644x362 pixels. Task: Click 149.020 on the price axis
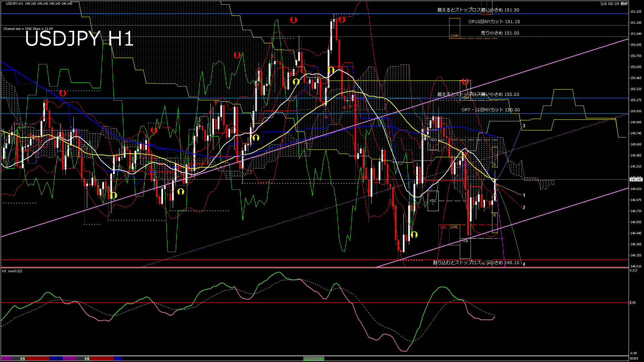pyautogui.click(x=636, y=189)
